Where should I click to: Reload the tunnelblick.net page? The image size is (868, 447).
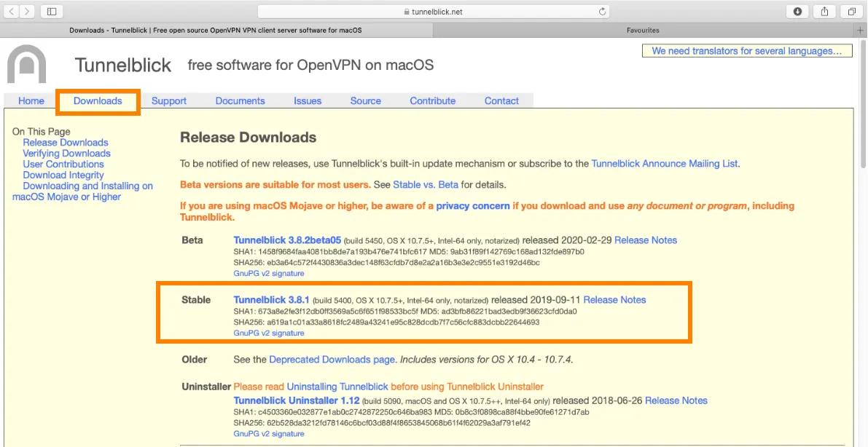[602, 12]
